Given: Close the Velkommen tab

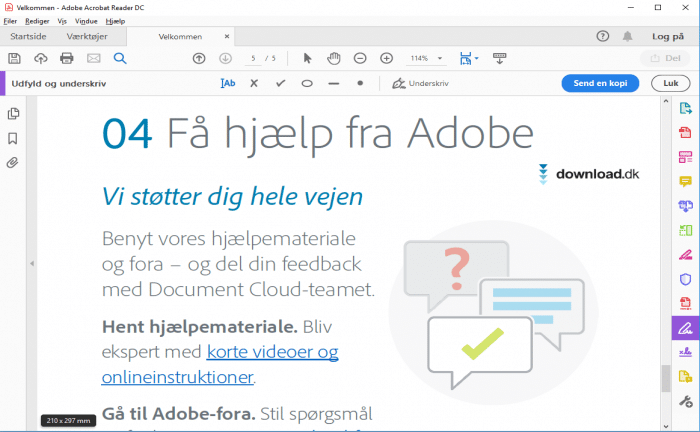Looking at the screenshot, I should coord(227,37).
